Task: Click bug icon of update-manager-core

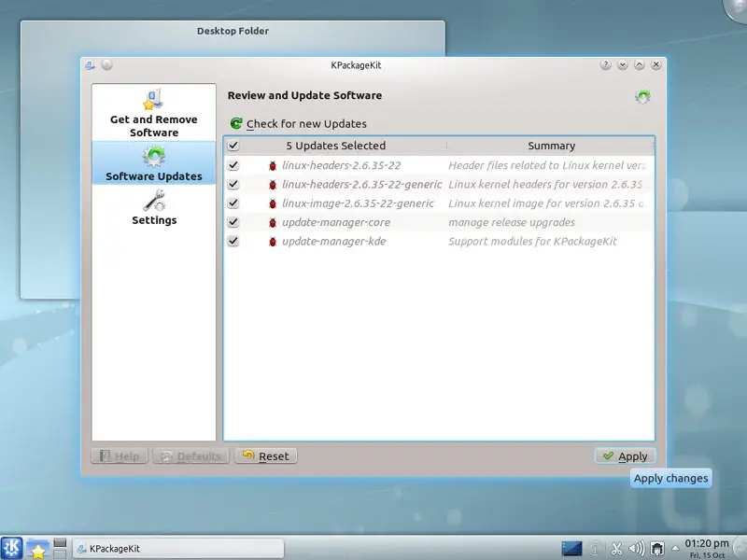Action: 273,223
